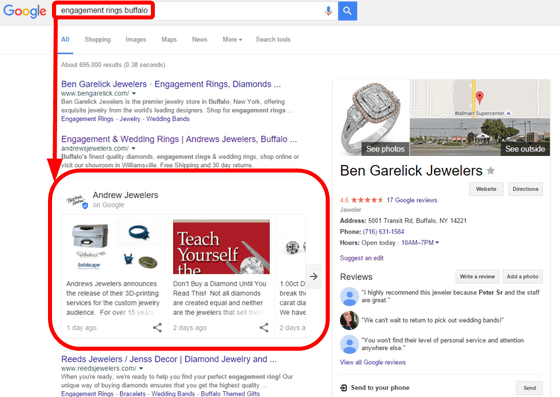This screenshot has height=397, width=560.
Task: Open the Send to your phone icon
Action: [x=344, y=388]
